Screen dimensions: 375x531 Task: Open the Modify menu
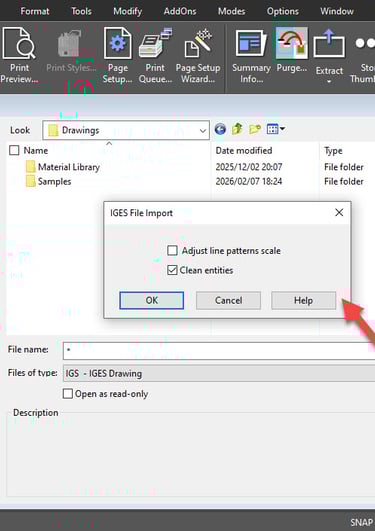pyautogui.click(x=127, y=12)
